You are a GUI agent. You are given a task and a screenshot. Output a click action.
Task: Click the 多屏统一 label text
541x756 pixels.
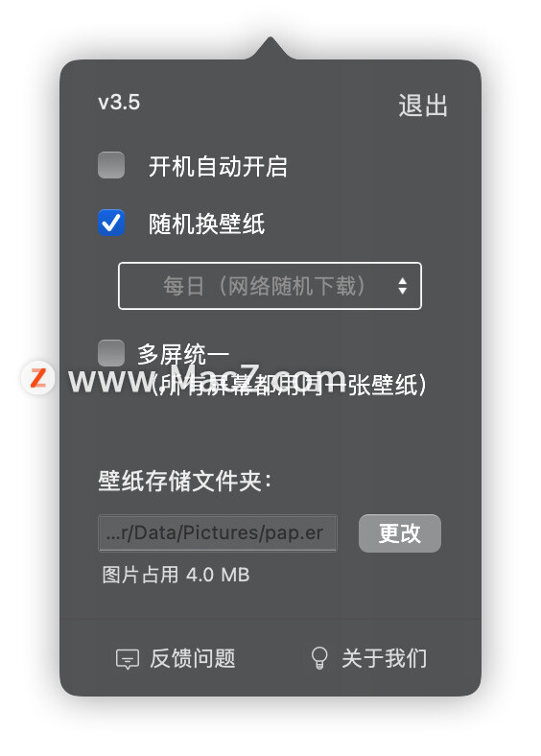point(183,355)
